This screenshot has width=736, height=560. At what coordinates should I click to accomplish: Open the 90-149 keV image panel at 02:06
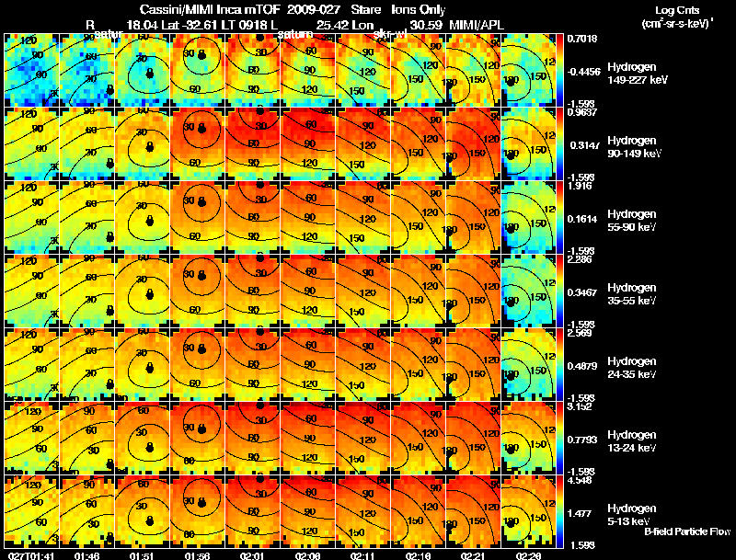point(308,143)
